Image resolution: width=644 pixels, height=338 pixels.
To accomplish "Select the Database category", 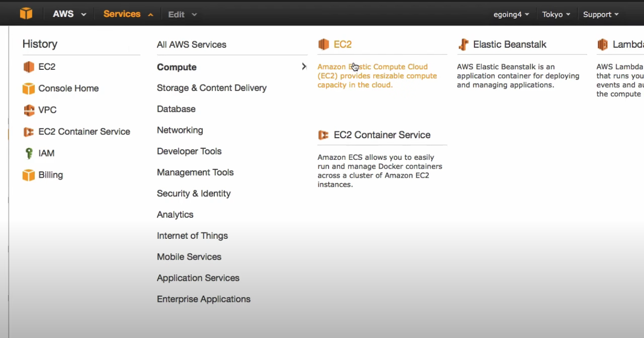I will (x=176, y=109).
